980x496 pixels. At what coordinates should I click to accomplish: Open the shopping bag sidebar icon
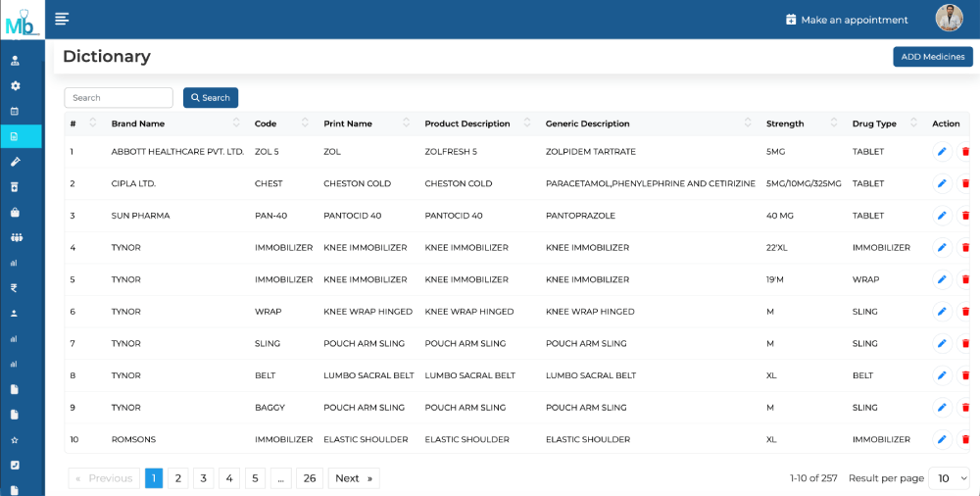pyautogui.click(x=15, y=213)
